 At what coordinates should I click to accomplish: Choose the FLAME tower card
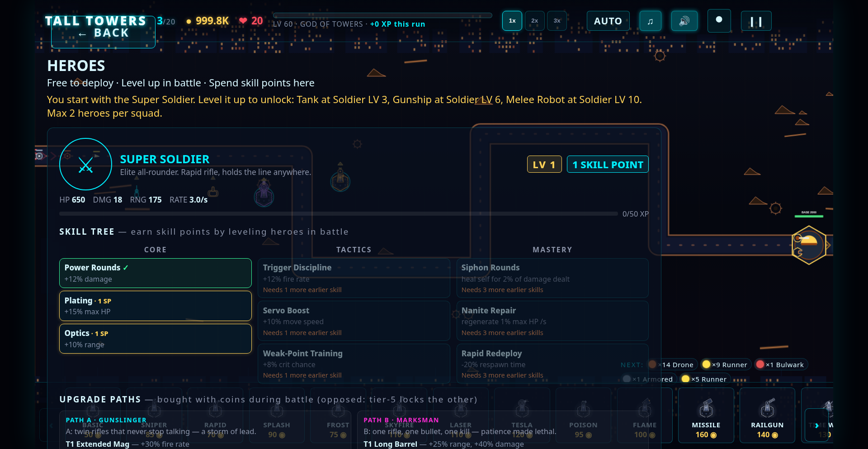click(x=645, y=415)
